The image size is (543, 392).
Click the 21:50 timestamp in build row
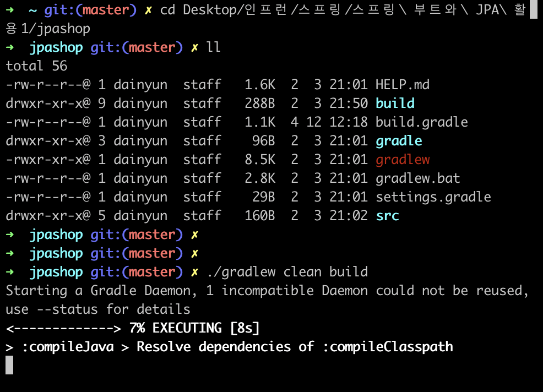click(349, 103)
